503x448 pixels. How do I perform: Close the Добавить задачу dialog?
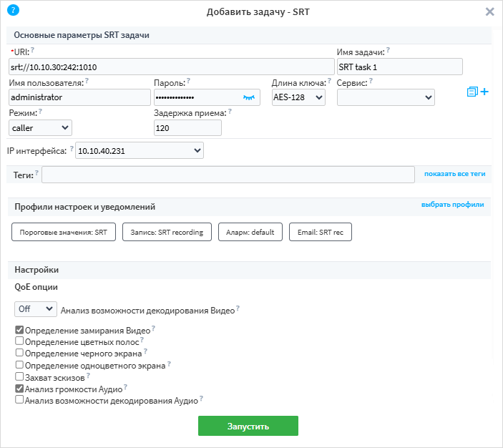[490, 11]
